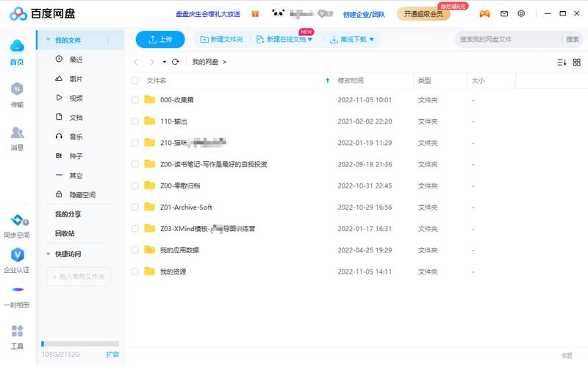Click the 我的应用数据 folder icon
Viewport: 588px width, 365px height.
(x=150, y=249)
